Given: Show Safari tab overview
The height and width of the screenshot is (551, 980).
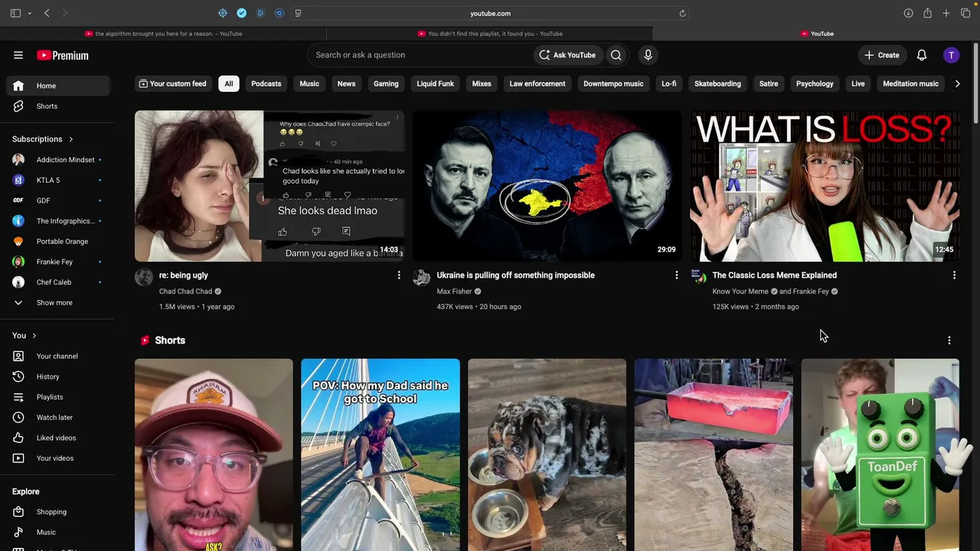Looking at the screenshot, I should pyautogui.click(x=965, y=13).
